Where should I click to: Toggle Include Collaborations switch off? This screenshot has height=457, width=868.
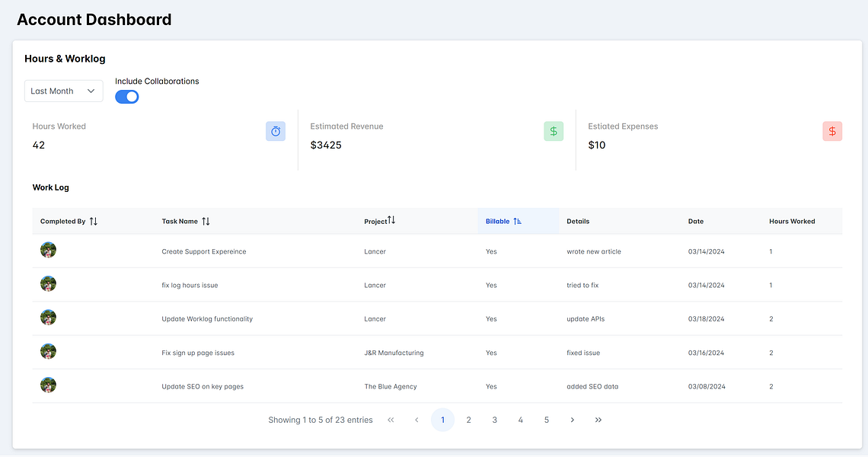click(126, 97)
